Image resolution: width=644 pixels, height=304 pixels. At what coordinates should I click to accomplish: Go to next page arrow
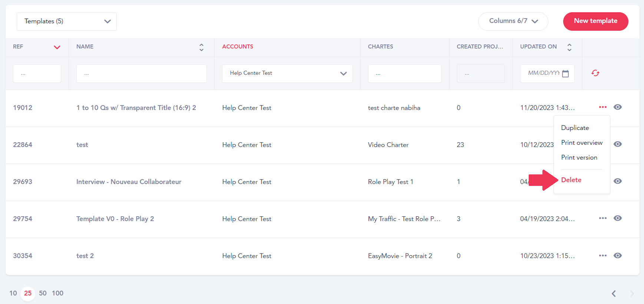pos(632,294)
